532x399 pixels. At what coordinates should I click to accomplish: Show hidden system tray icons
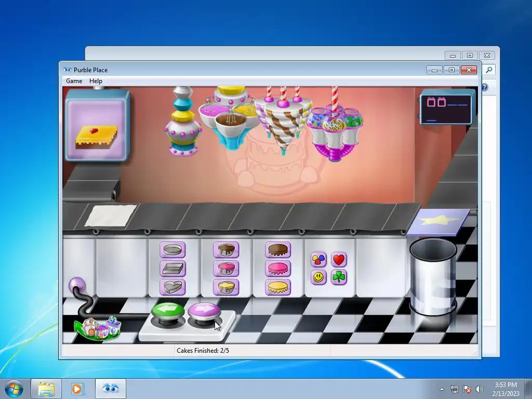click(442, 389)
